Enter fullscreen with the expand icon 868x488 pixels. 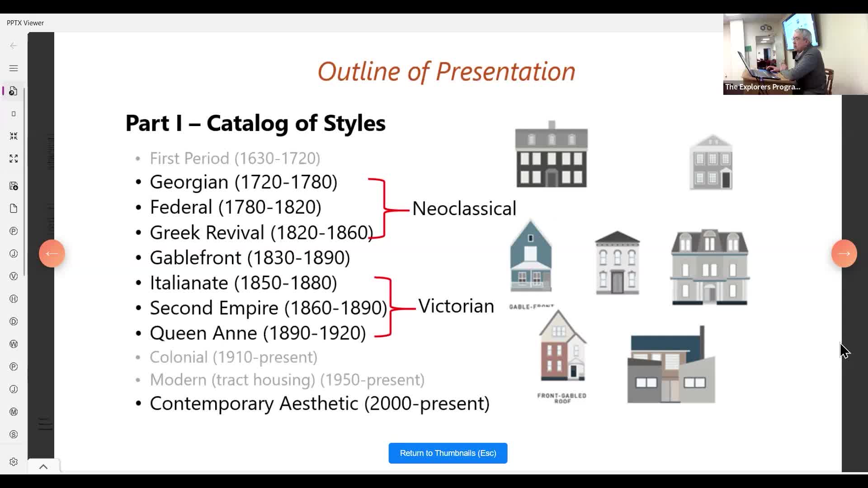14,159
